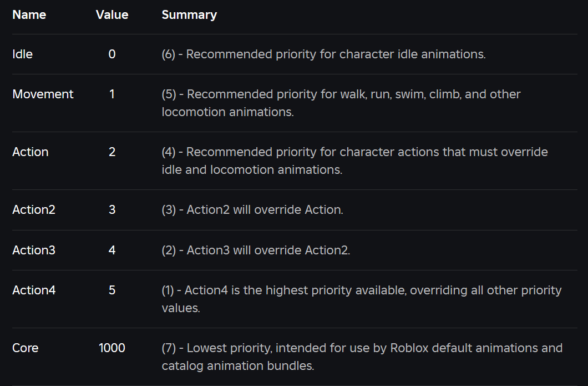
Task: Click the value 1000 for Core
Action: pyautogui.click(x=112, y=348)
